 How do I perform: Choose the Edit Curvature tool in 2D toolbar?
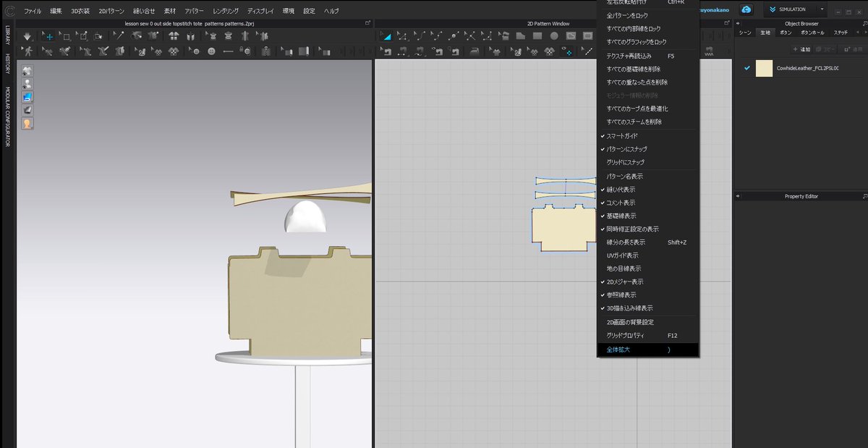point(420,35)
